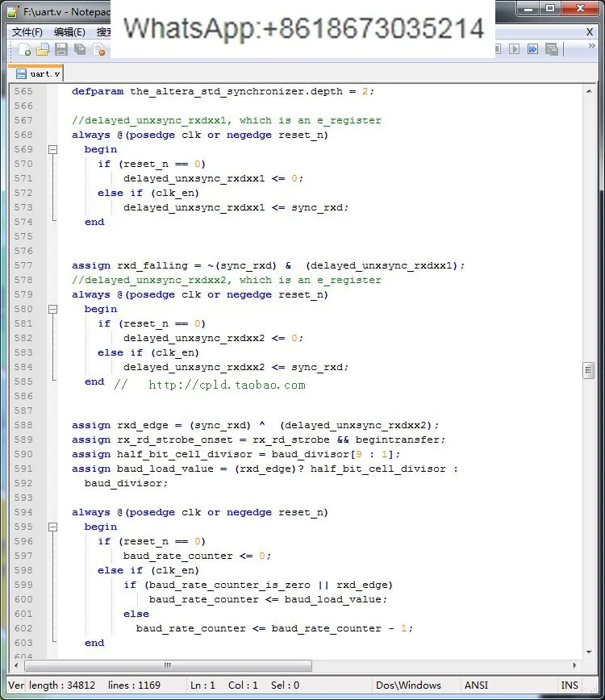
Task: Click the Open file toolbar icon
Action: click(43, 49)
